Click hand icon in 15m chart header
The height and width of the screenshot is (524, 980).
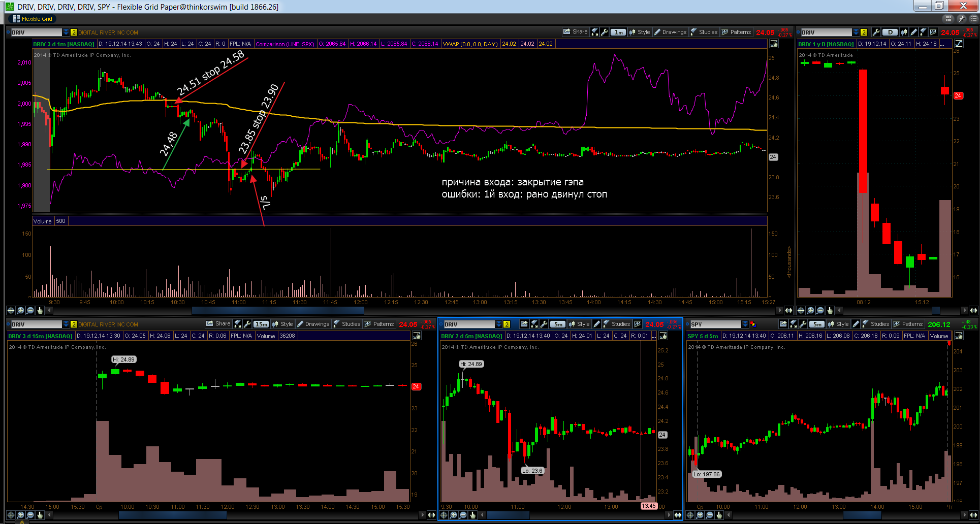[417, 336]
